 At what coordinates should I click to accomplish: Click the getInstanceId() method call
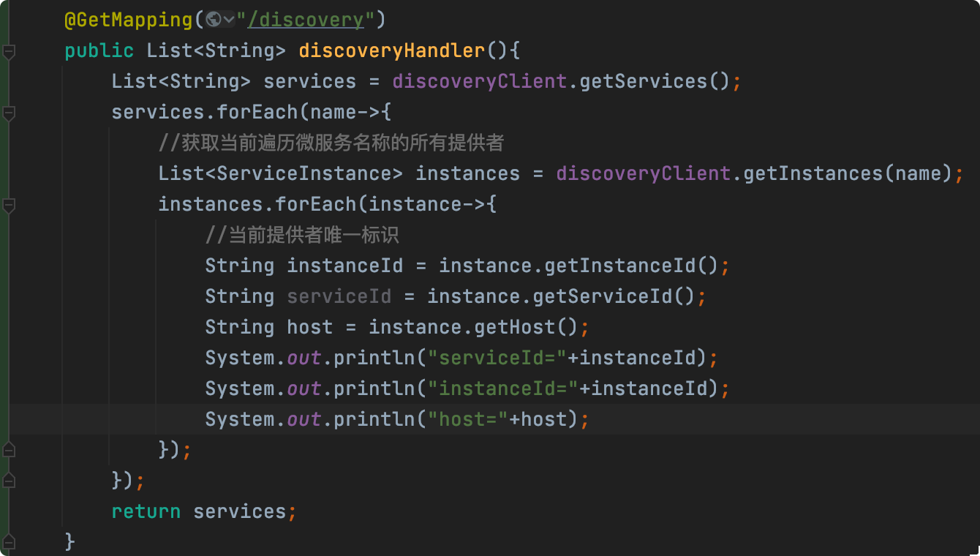click(632, 266)
